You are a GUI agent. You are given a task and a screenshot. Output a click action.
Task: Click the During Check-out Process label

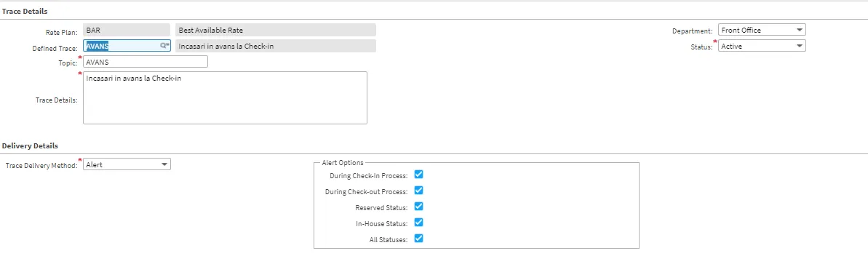(x=367, y=192)
